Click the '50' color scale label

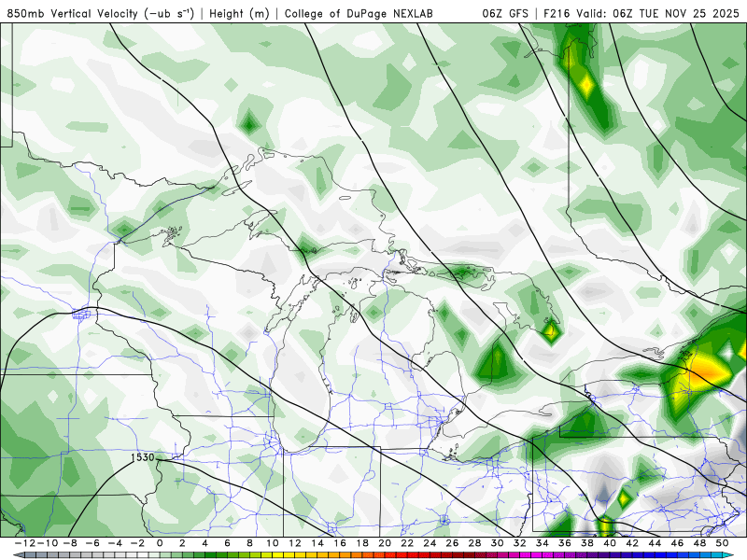[x=722, y=543]
